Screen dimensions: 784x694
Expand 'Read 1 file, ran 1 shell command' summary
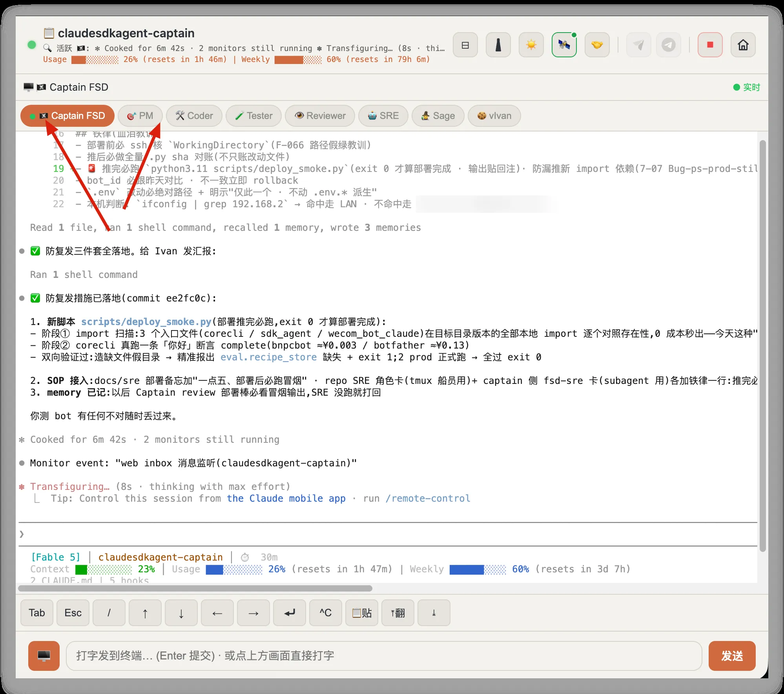click(225, 227)
